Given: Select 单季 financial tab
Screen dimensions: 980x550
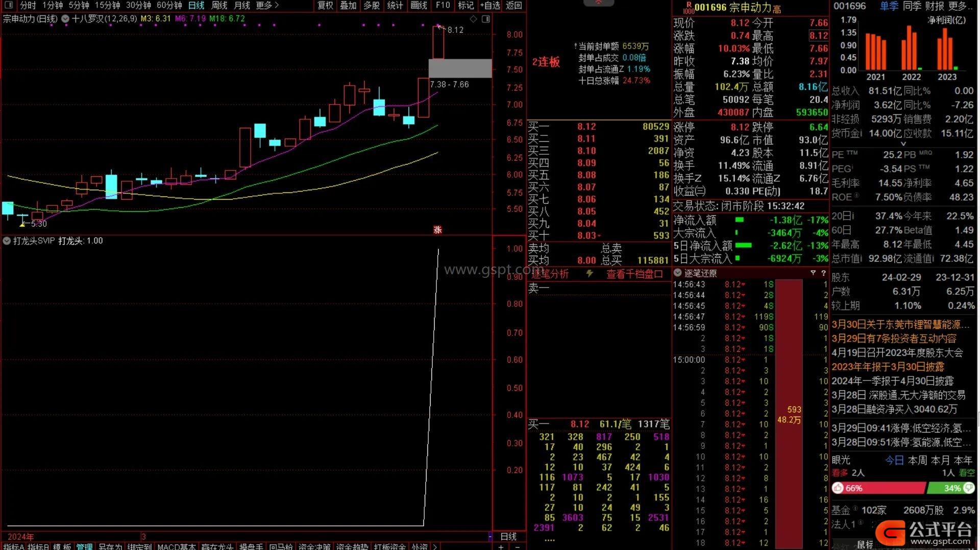Looking at the screenshot, I should coord(889,6).
